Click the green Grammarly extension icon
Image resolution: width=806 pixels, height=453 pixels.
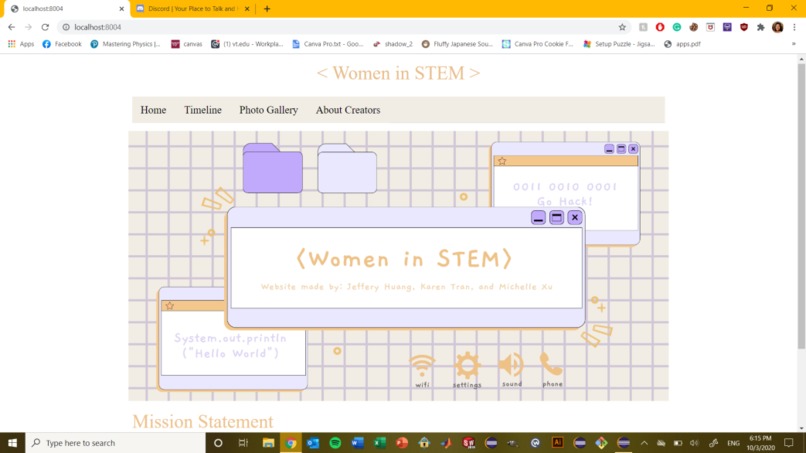677,27
